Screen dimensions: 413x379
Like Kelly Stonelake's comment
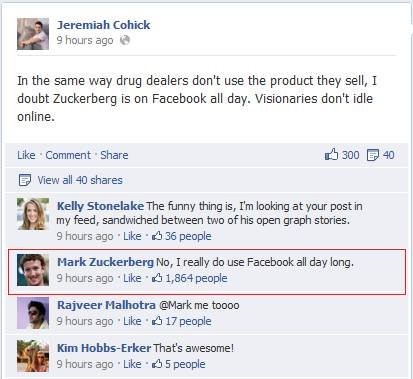pyautogui.click(x=132, y=236)
